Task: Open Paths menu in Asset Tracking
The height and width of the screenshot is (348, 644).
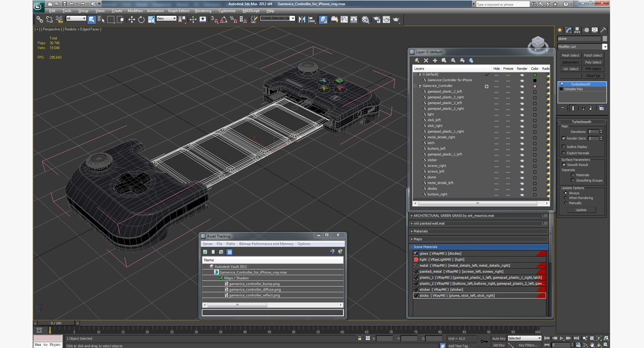Action: pos(231,244)
